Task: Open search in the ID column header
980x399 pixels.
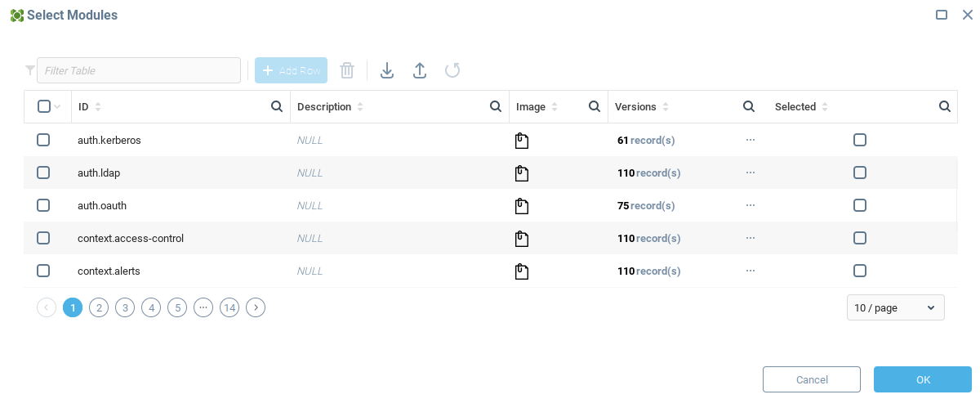Action: tap(277, 106)
